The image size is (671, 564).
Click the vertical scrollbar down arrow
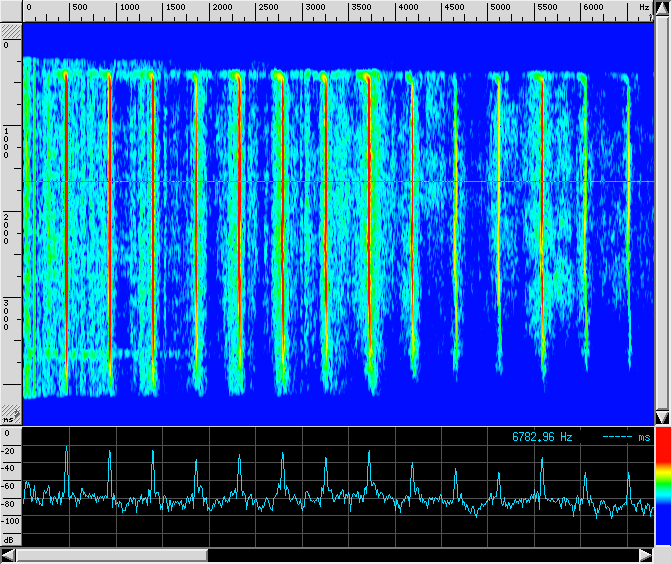click(x=661, y=417)
